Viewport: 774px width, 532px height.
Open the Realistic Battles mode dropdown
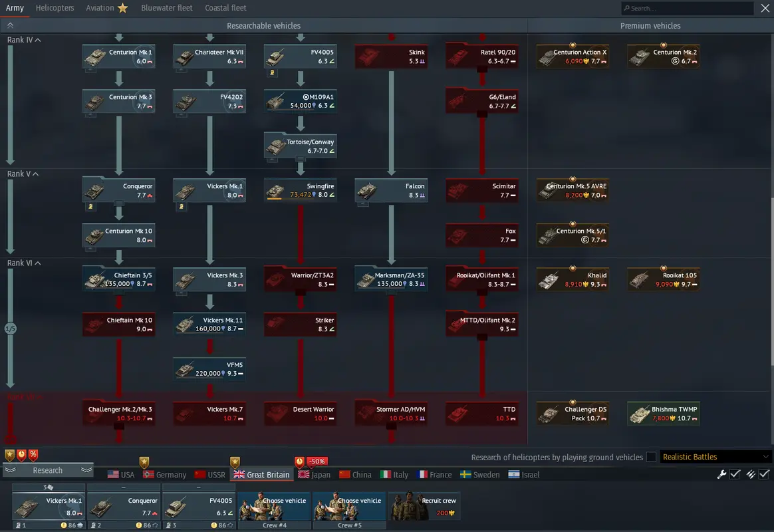tap(715, 457)
